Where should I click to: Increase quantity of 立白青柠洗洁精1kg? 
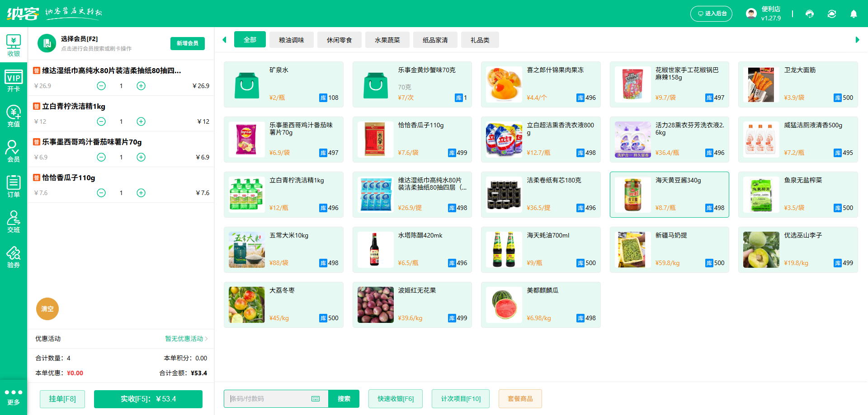click(x=141, y=121)
